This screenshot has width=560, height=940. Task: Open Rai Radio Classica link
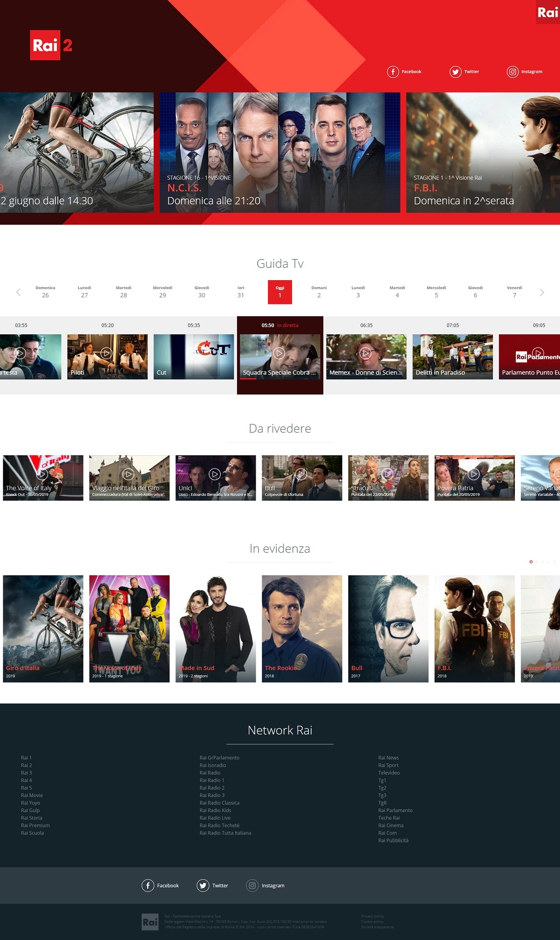tap(219, 803)
